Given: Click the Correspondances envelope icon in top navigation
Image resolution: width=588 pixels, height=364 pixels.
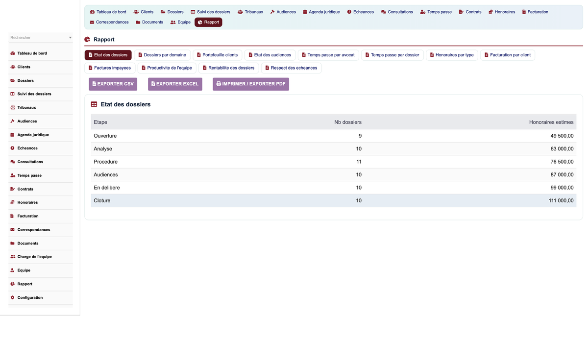Looking at the screenshot, I should click(92, 22).
